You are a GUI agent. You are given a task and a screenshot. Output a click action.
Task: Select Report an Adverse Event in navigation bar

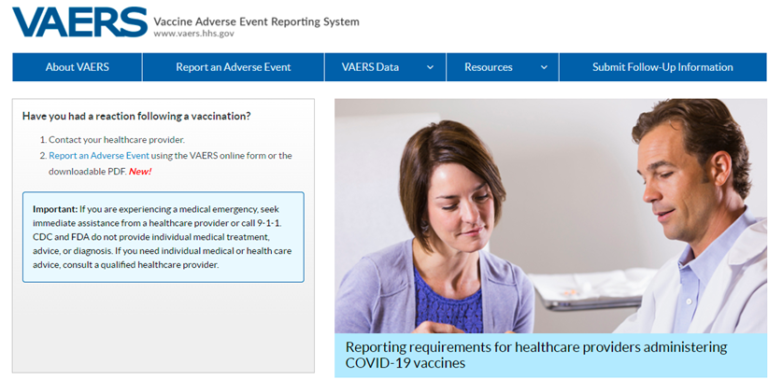tap(233, 67)
